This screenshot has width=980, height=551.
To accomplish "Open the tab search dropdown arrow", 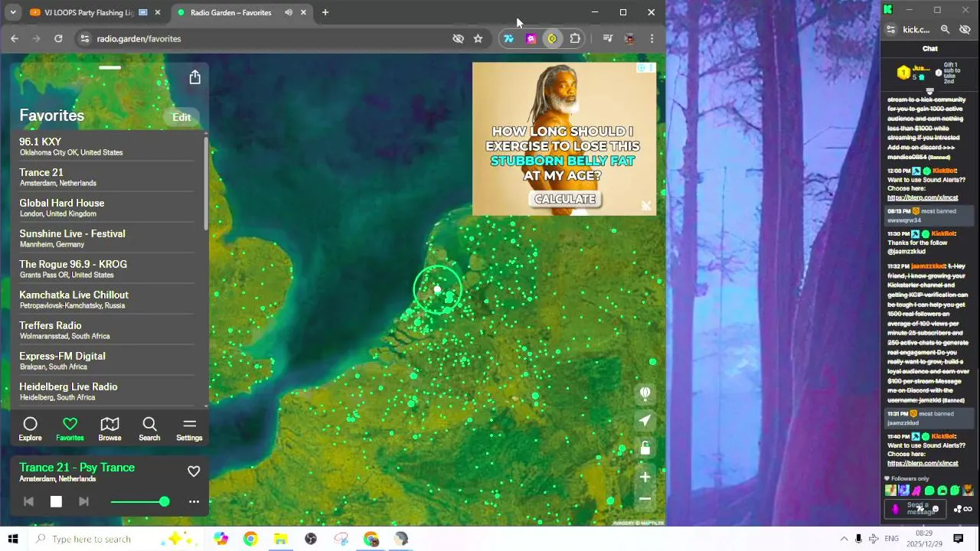I will 12,12.
